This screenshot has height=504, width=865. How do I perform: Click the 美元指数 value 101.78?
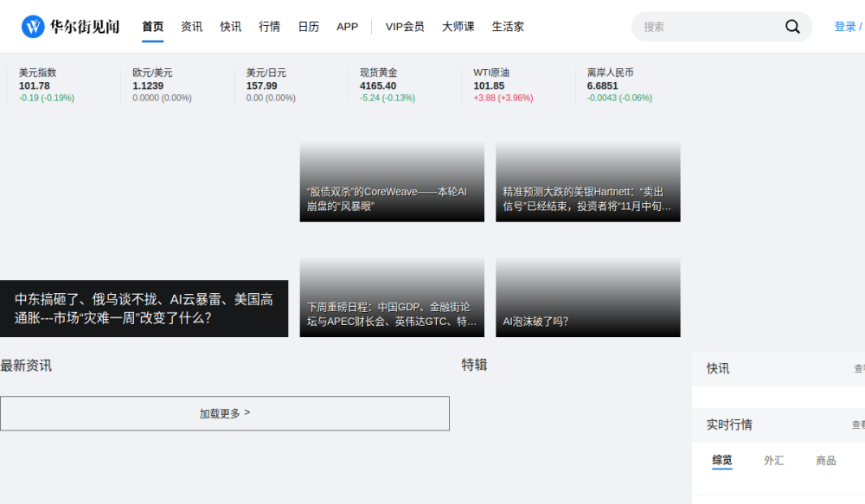click(x=35, y=86)
